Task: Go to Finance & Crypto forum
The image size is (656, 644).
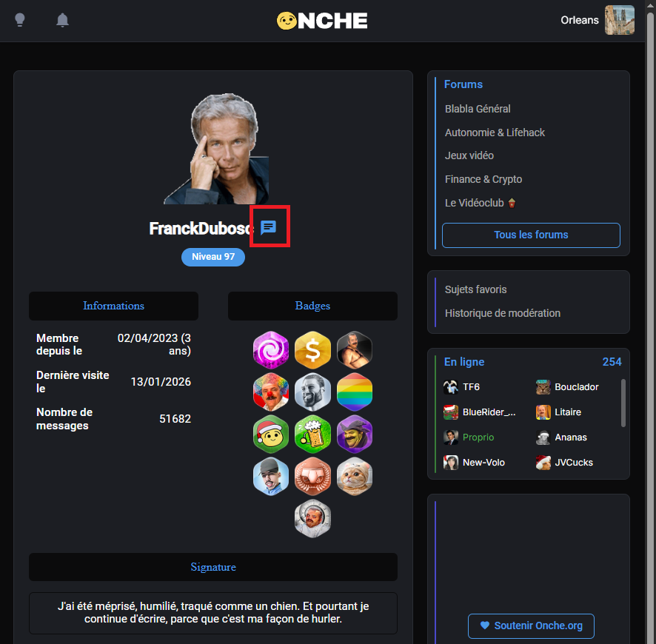Action: (483, 179)
